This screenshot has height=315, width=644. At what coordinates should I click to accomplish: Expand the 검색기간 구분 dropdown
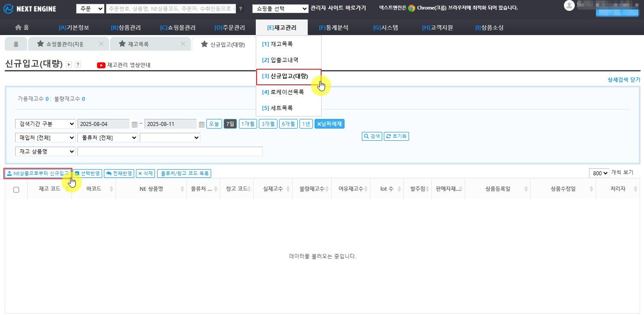coord(45,124)
